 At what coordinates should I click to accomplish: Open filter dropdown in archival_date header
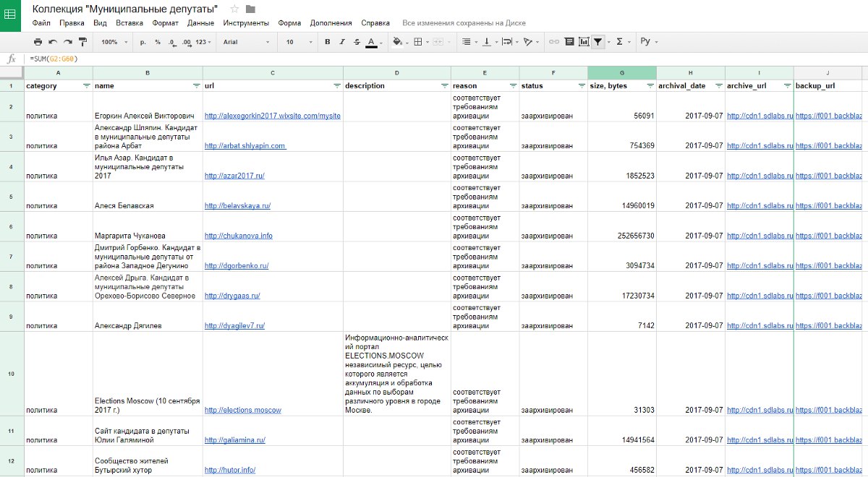point(718,85)
